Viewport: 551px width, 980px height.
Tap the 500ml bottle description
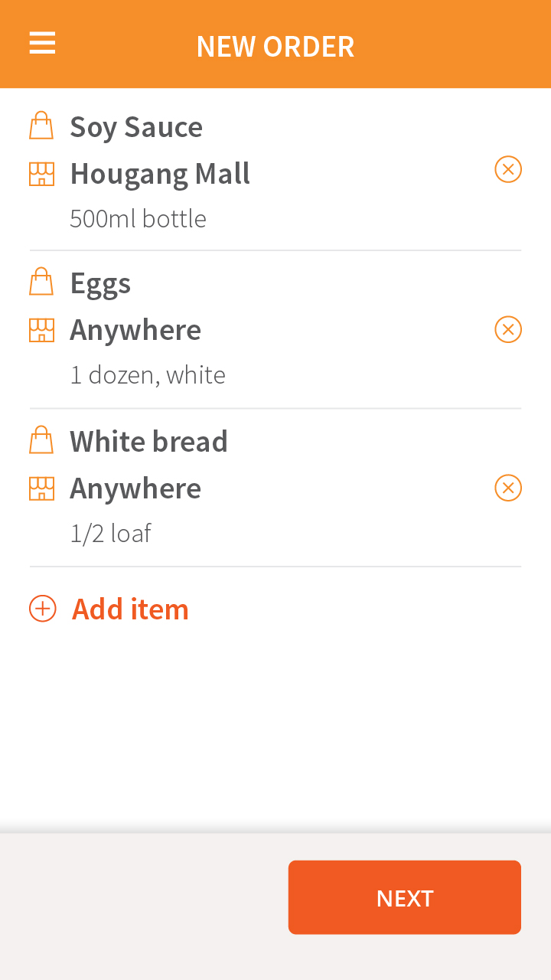138,219
